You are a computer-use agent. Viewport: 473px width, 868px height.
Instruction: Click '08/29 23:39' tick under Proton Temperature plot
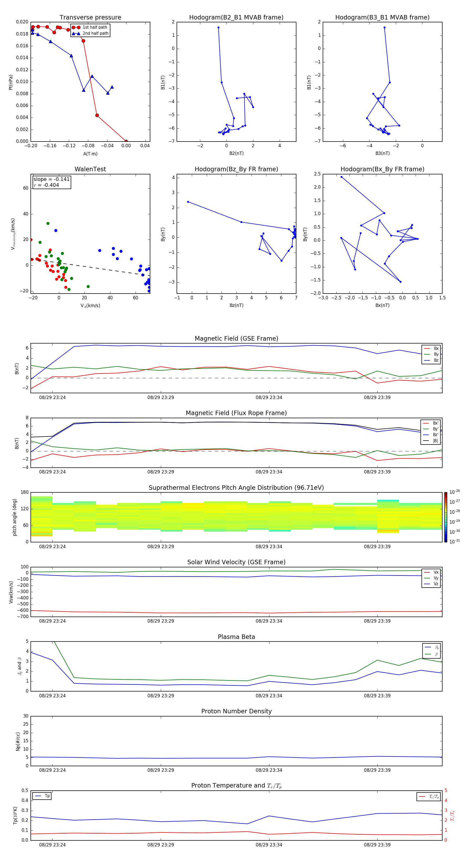(377, 845)
